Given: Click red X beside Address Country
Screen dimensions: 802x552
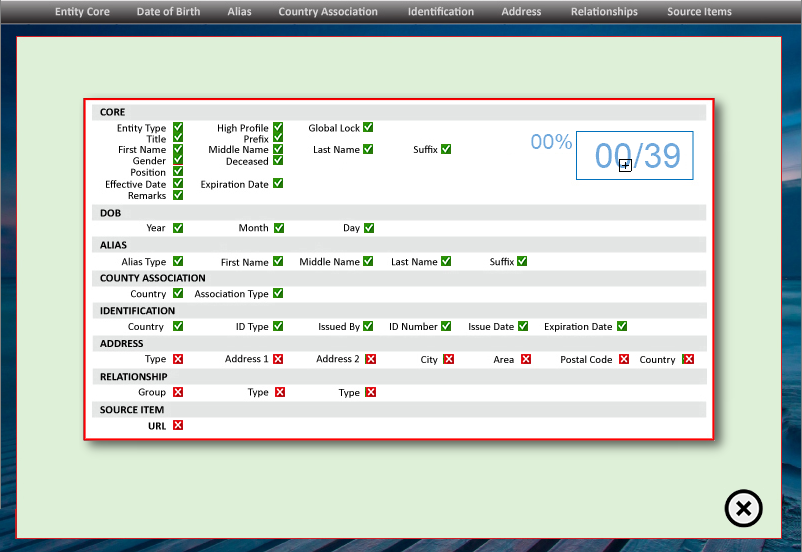Looking at the screenshot, I should pyautogui.click(x=688, y=359).
